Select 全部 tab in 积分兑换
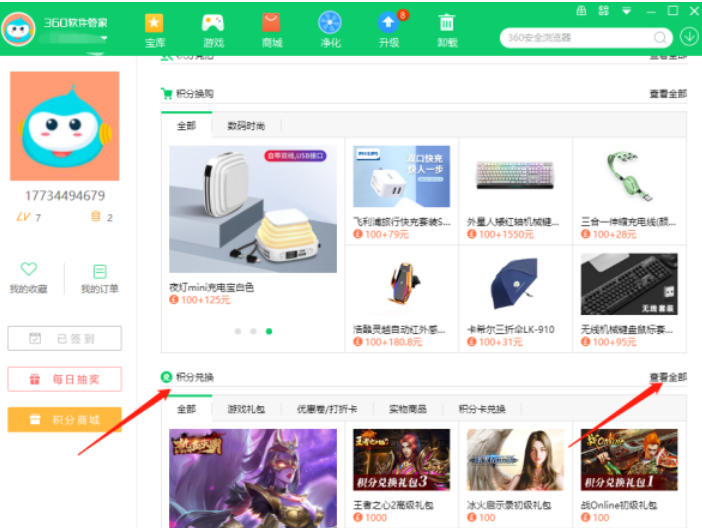This screenshot has width=702, height=528. click(x=186, y=409)
